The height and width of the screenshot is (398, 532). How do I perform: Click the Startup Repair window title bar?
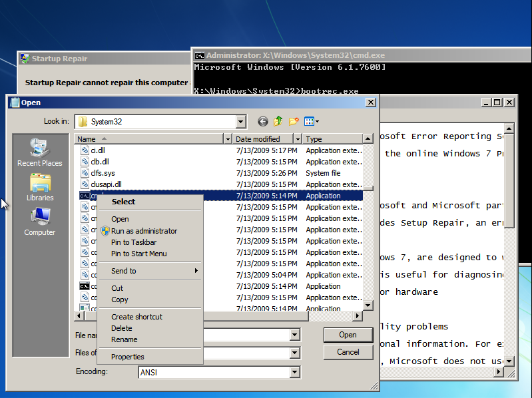103,59
